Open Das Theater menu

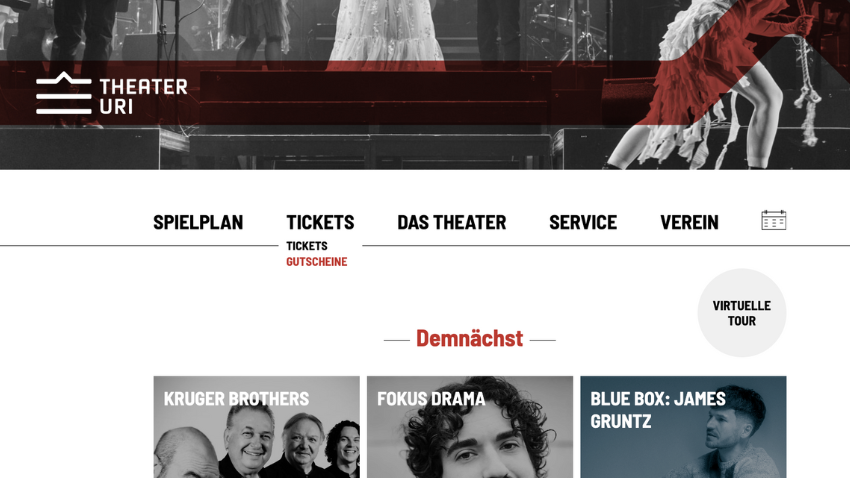(x=452, y=222)
